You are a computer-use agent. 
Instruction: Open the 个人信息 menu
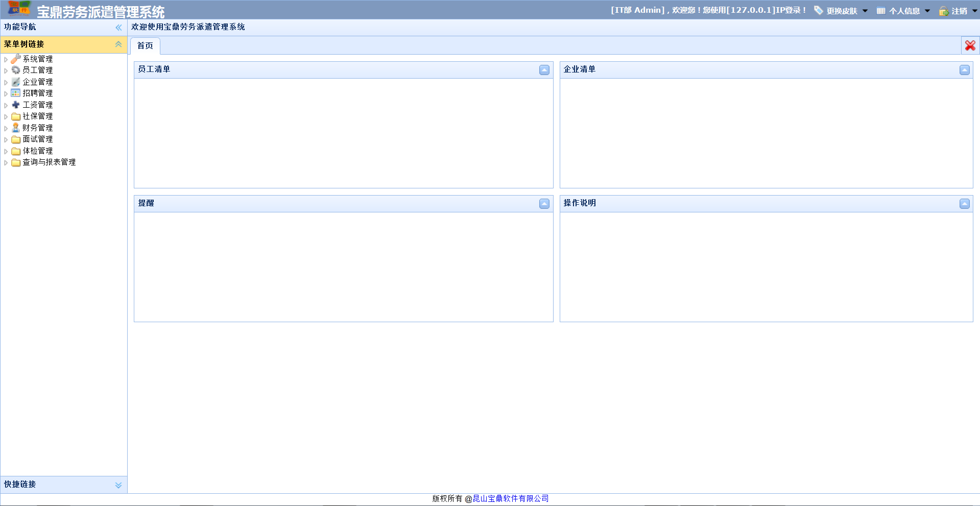(x=904, y=11)
